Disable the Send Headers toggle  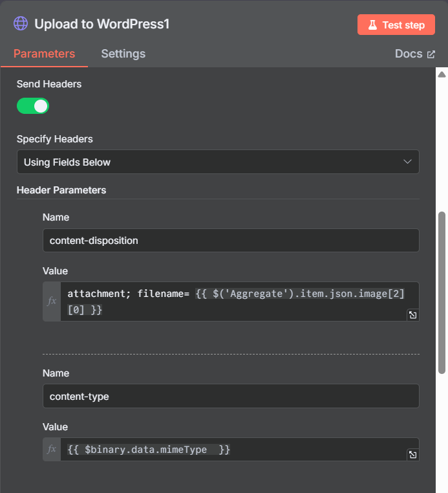pos(33,106)
